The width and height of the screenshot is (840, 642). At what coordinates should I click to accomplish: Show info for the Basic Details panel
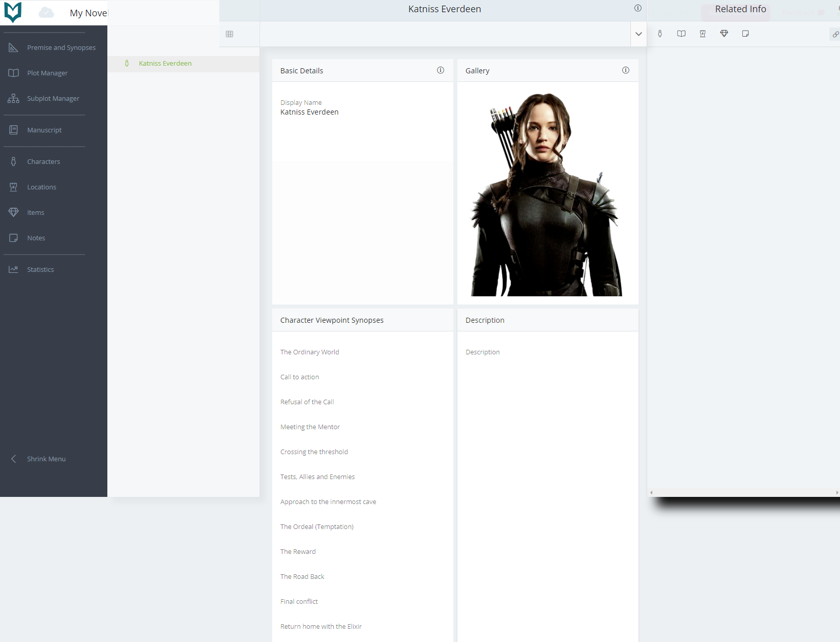pyautogui.click(x=441, y=70)
